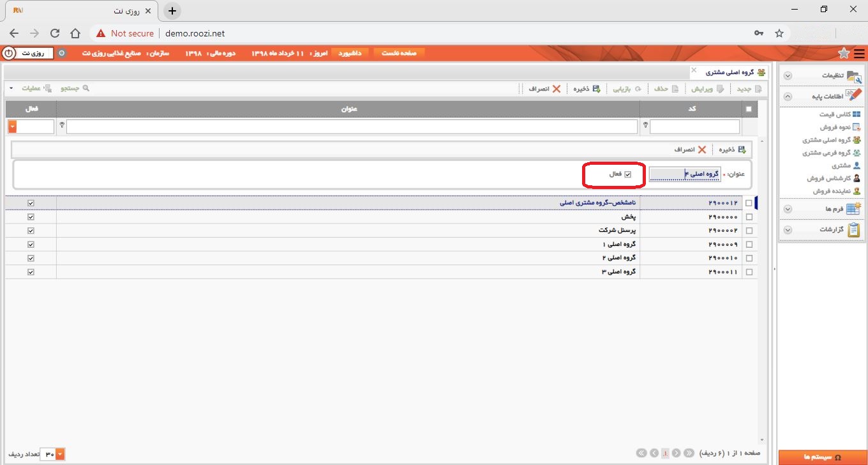The height and width of the screenshot is (465, 868).
Task: Click the جدید (new) toolbar icon
Action: tap(758, 89)
